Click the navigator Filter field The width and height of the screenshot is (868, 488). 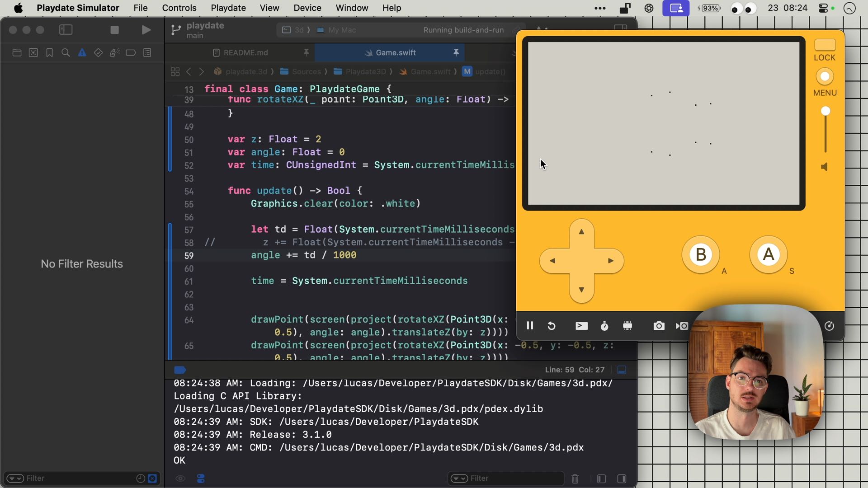pyautogui.click(x=81, y=478)
